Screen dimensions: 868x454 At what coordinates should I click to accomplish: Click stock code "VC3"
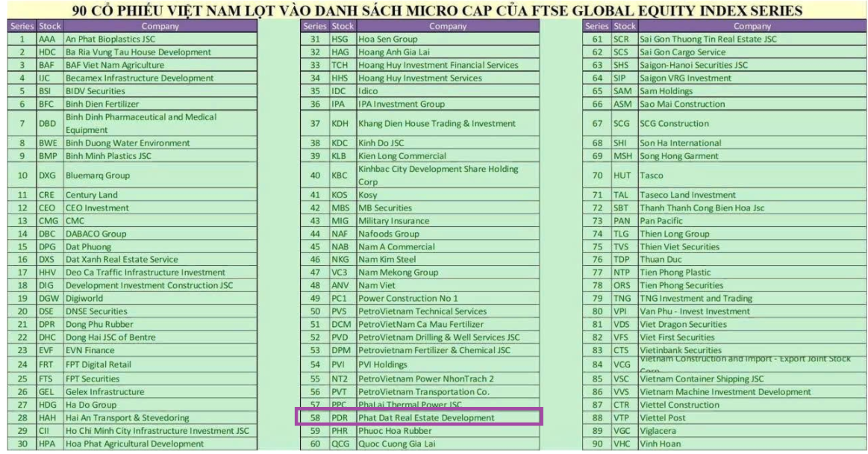click(x=340, y=273)
